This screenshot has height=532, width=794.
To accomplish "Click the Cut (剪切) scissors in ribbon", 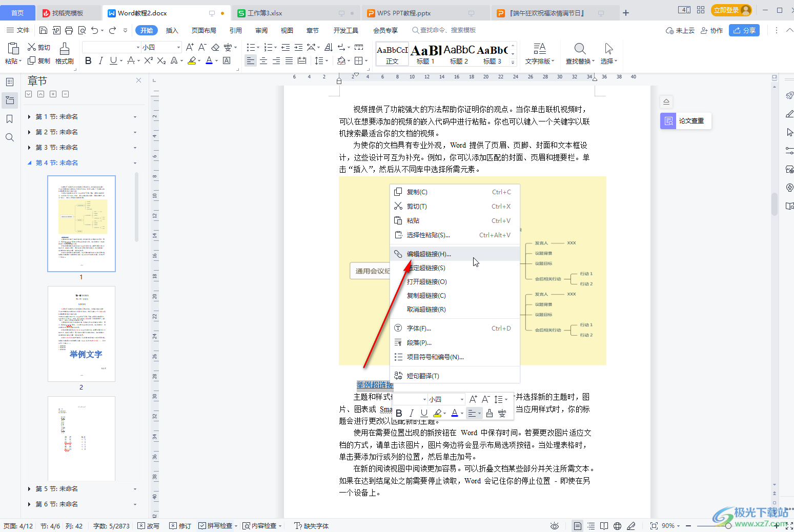I will (39, 47).
